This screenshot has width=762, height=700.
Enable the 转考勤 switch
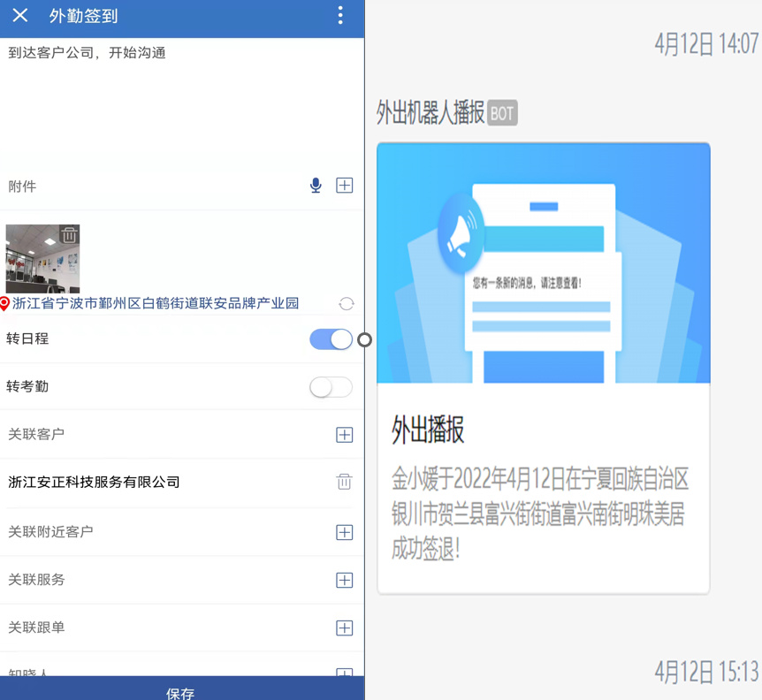331,387
